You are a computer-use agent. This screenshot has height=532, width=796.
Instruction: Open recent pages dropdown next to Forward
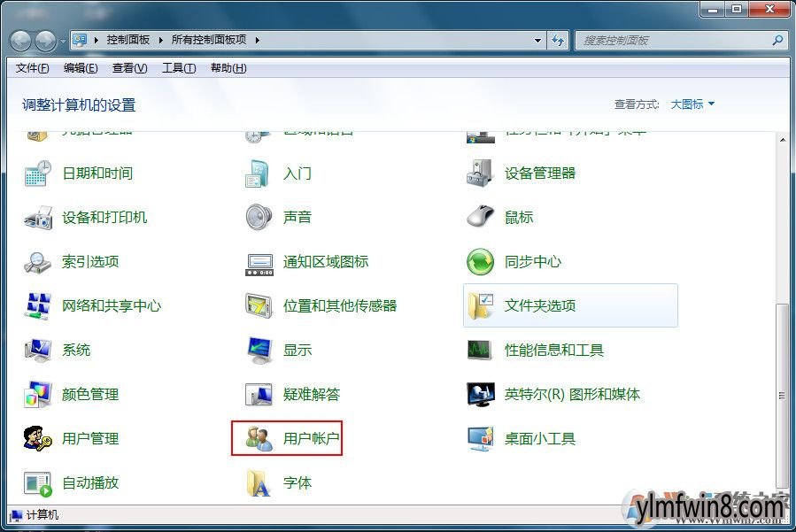tap(63, 41)
